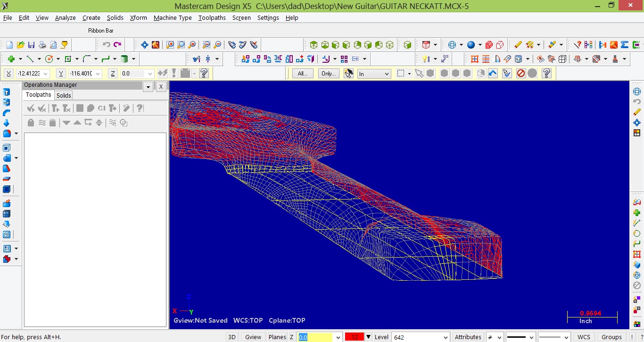Click the Undo arrow icon
Image resolution: width=644 pixels, height=342 pixels.
(107, 45)
